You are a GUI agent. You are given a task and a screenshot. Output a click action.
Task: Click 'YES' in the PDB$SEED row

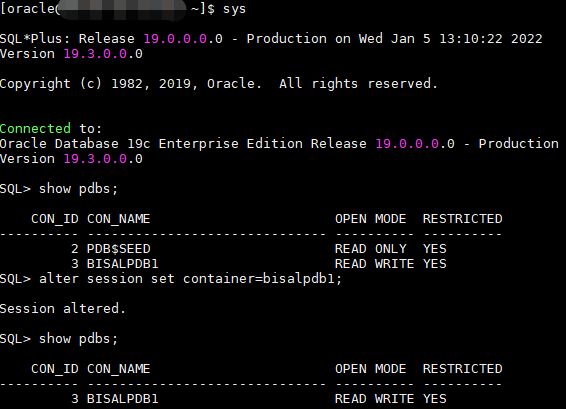point(435,249)
